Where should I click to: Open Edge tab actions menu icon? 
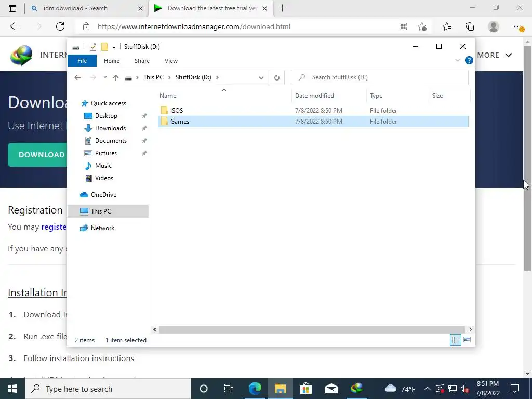(x=12, y=8)
